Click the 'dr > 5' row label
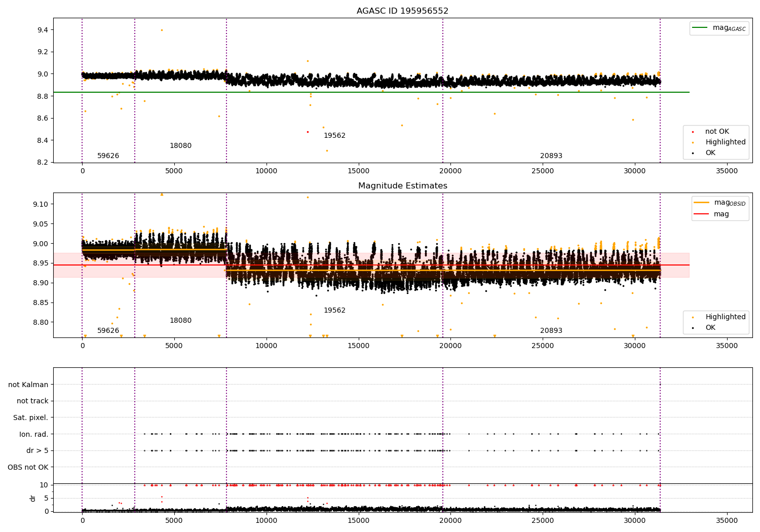Image resolution: width=760 pixels, height=532 pixels. click(37, 450)
